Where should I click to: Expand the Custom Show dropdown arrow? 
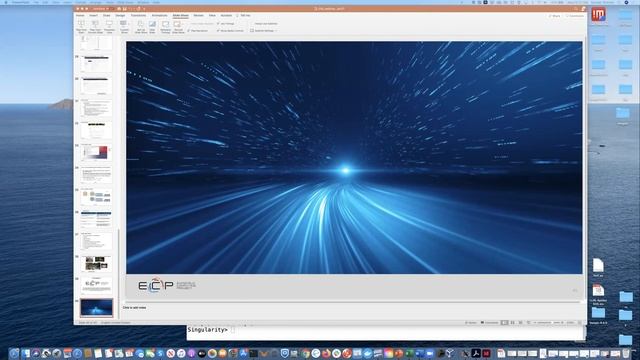coord(129,24)
